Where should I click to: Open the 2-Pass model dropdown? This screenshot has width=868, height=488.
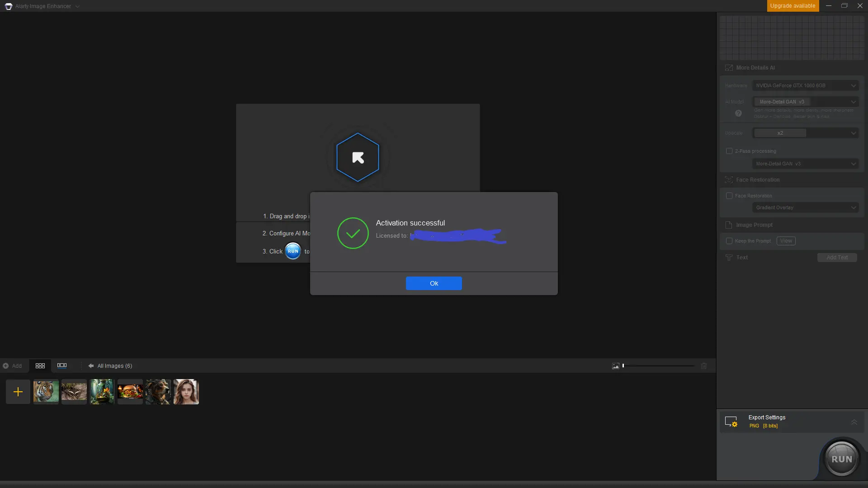805,164
